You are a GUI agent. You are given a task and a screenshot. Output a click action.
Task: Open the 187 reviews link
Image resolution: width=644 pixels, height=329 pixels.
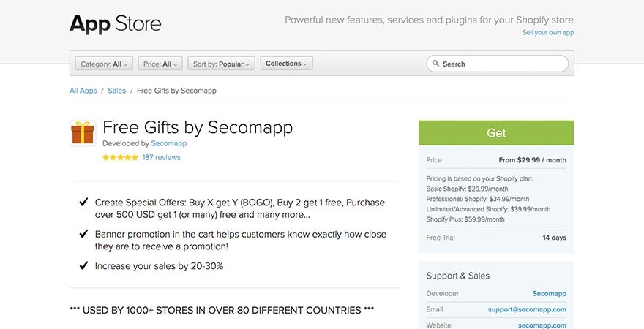161,157
